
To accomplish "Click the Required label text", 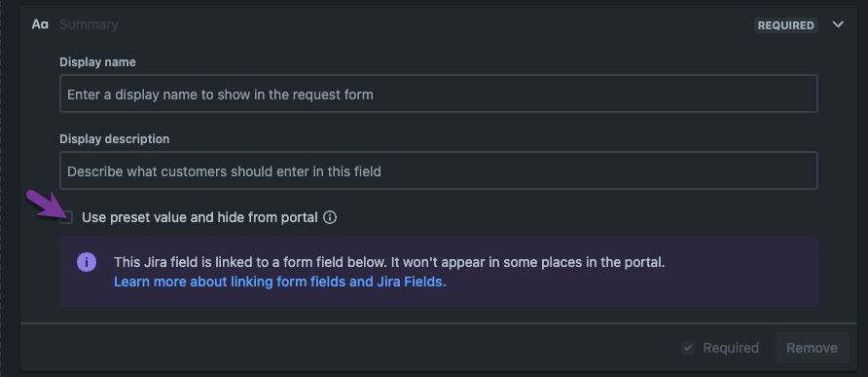I will [731, 348].
